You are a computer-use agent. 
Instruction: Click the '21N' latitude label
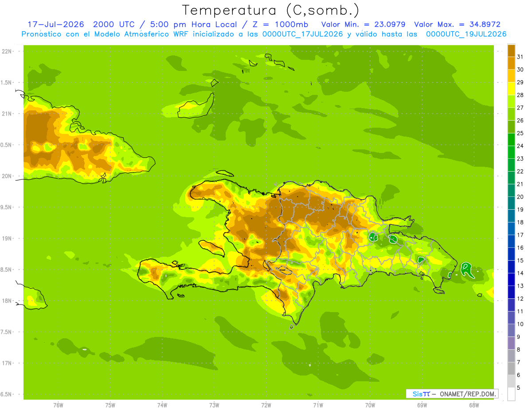(8, 114)
